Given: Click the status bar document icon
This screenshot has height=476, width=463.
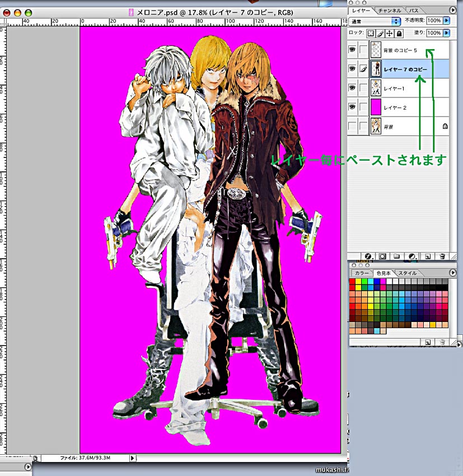Looking at the screenshot, I should tap(35, 458).
